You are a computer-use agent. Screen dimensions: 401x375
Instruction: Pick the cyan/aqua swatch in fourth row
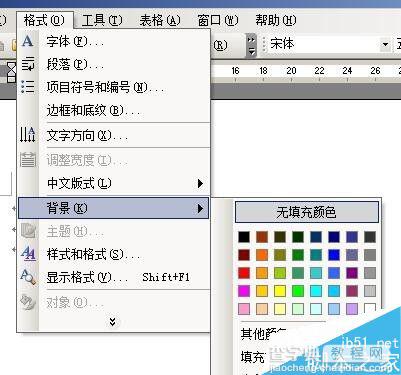[x=316, y=291]
